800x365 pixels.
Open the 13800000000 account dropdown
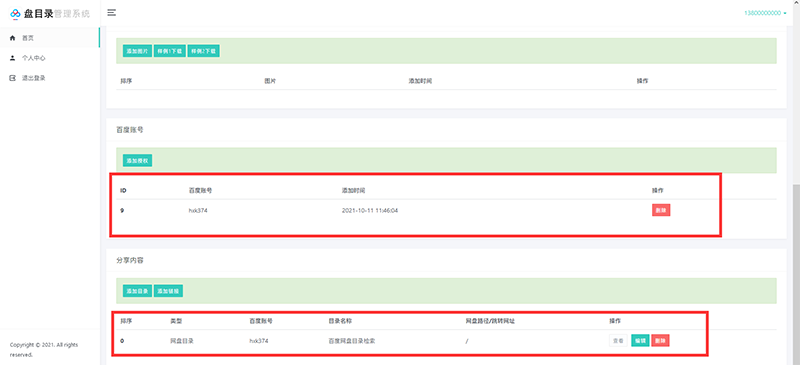click(x=765, y=13)
